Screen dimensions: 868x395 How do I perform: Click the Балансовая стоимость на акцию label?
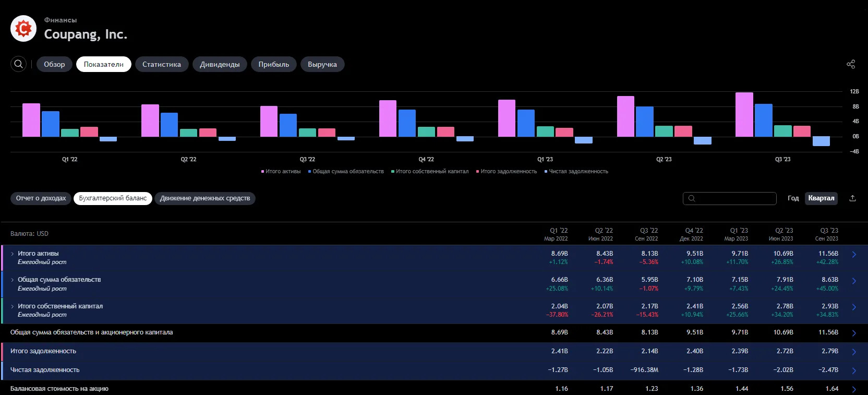coord(59,389)
